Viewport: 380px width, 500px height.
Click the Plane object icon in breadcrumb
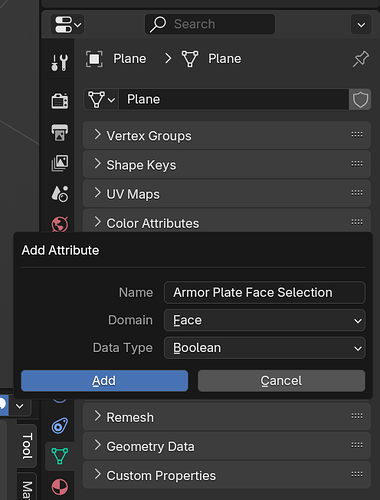pos(94,59)
